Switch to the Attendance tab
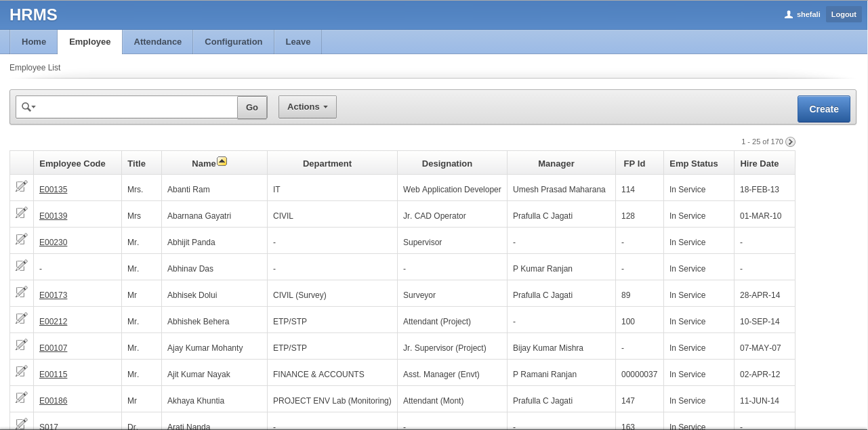The height and width of the screenshot is (430, 868). (x=157, y=42)
